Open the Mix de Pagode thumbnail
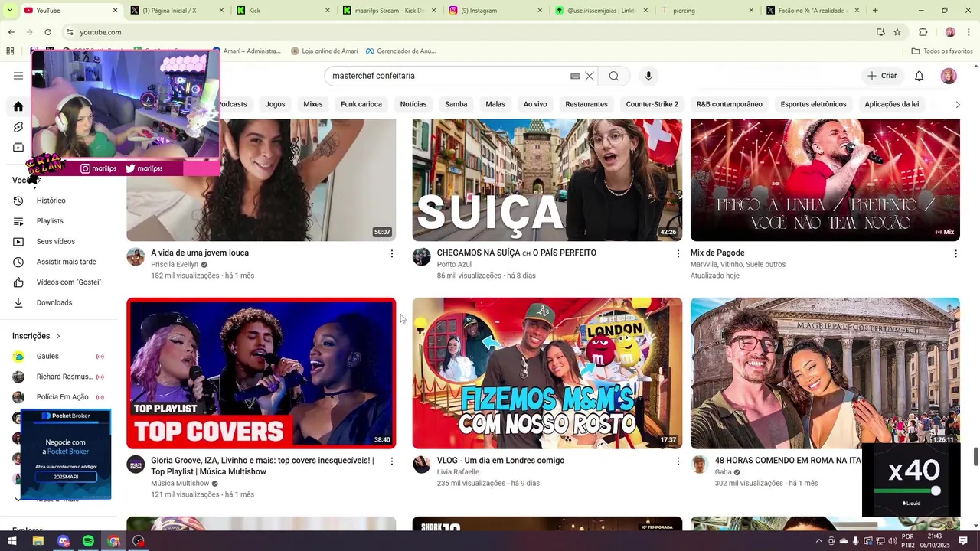This screenshot has width=980, height=551. [825, 180]
